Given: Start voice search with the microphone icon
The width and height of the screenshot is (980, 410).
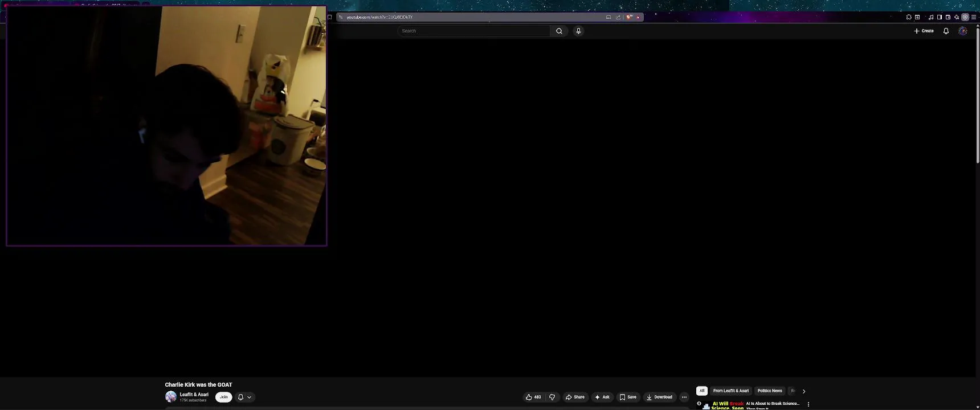Looking at the screenshot, I should pos(578,31).
